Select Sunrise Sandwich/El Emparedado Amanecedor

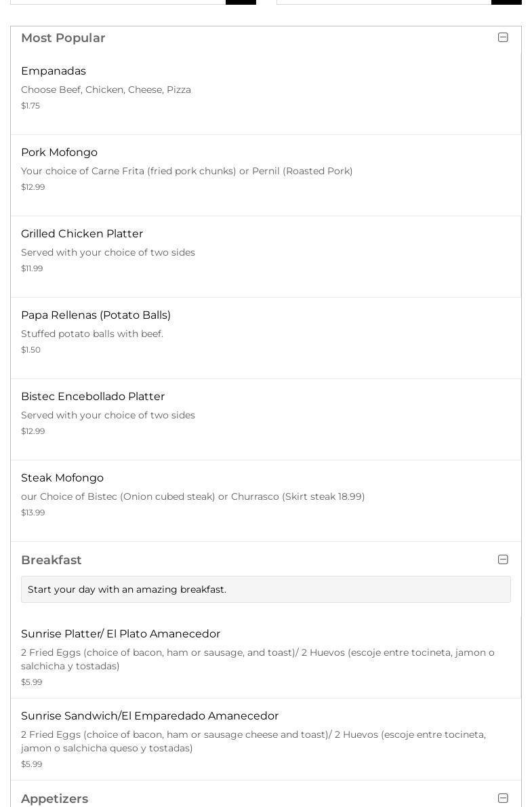pos(266,739)
